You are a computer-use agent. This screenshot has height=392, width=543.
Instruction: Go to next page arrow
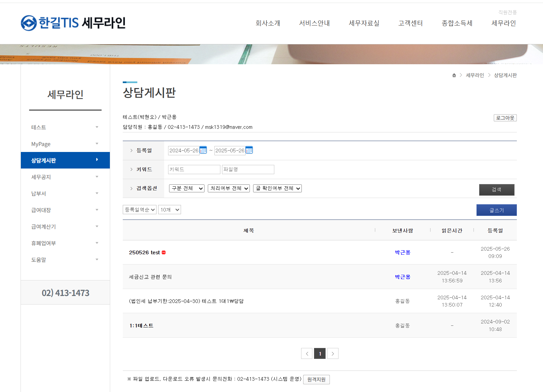click(333, 354)
